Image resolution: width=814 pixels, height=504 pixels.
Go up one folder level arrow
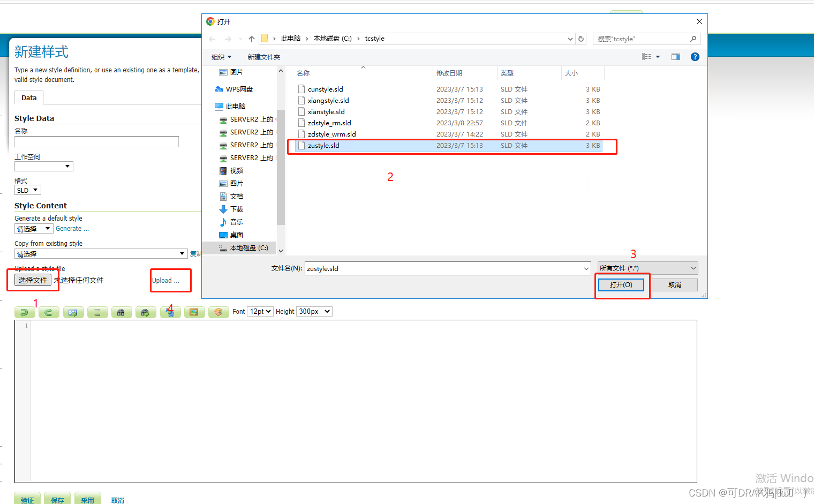point(252,39)
